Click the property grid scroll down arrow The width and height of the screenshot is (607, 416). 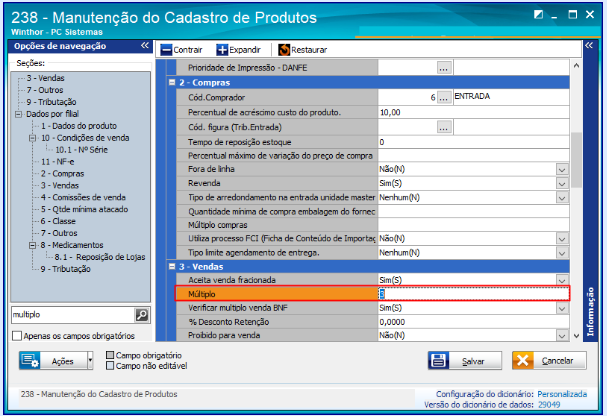576,336
